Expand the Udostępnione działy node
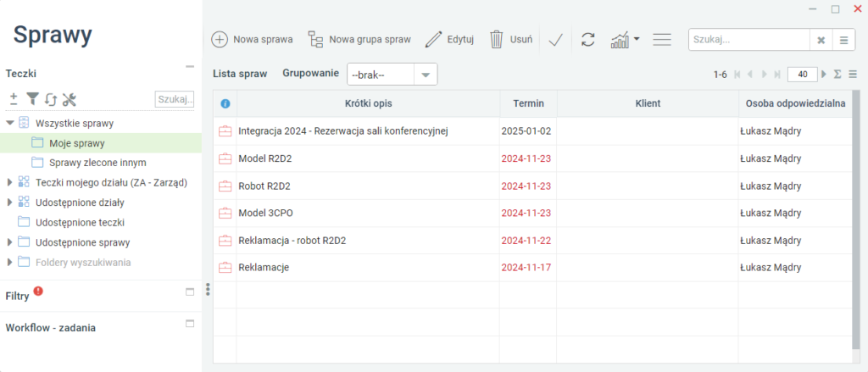The image size is (868, 372). 9,203
